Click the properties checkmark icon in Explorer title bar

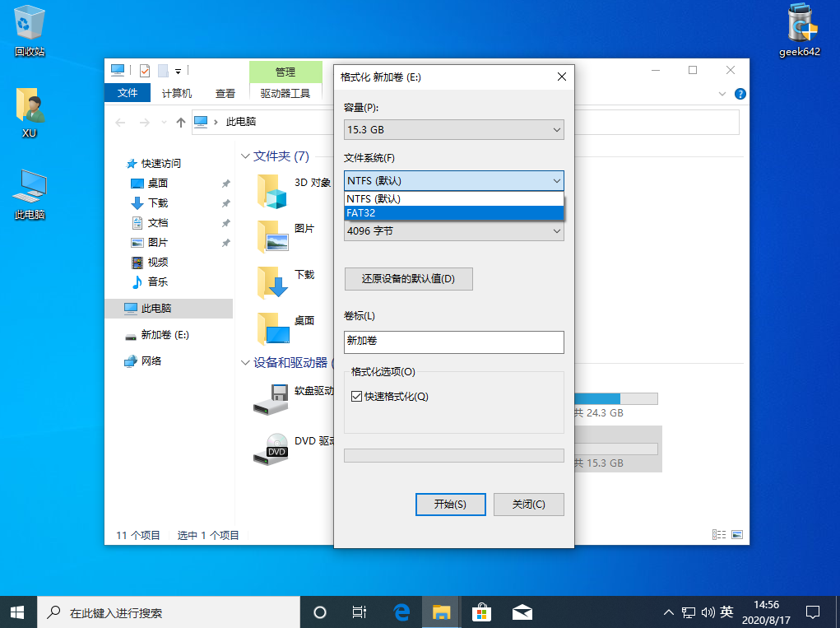[145, 70]
